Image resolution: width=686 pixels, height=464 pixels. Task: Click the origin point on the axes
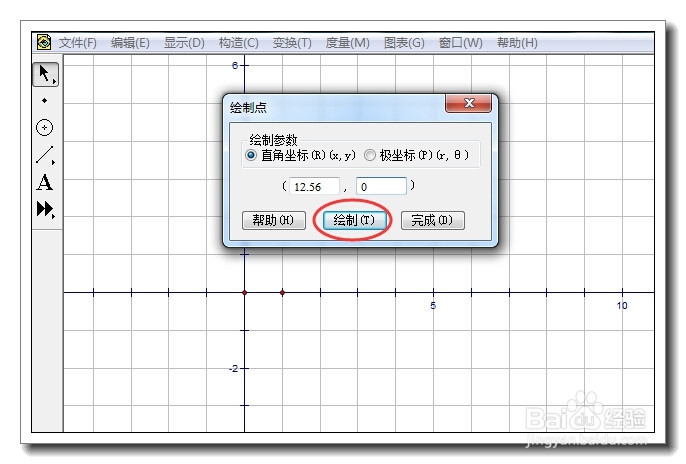245,292
